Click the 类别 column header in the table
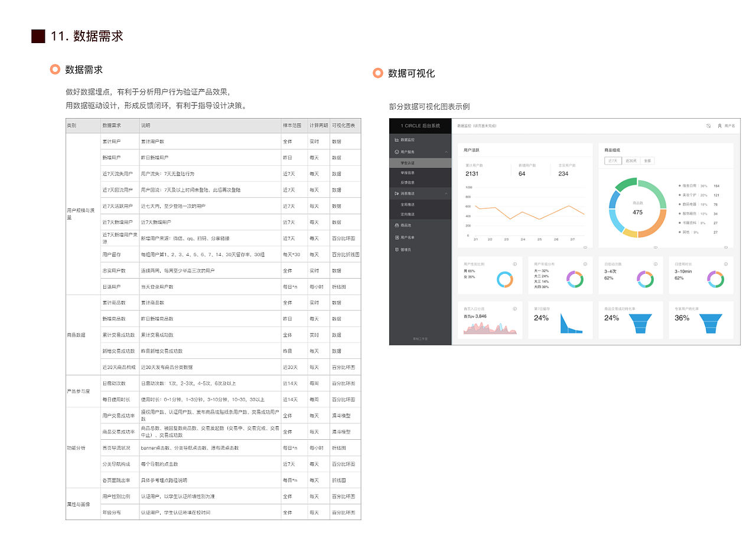The width and height of the screenshot is (756, 539). click(83, 126)
